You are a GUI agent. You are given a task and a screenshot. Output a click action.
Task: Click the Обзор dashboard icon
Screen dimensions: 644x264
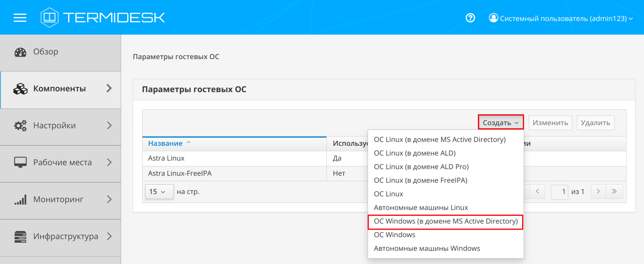pos(20,52)
